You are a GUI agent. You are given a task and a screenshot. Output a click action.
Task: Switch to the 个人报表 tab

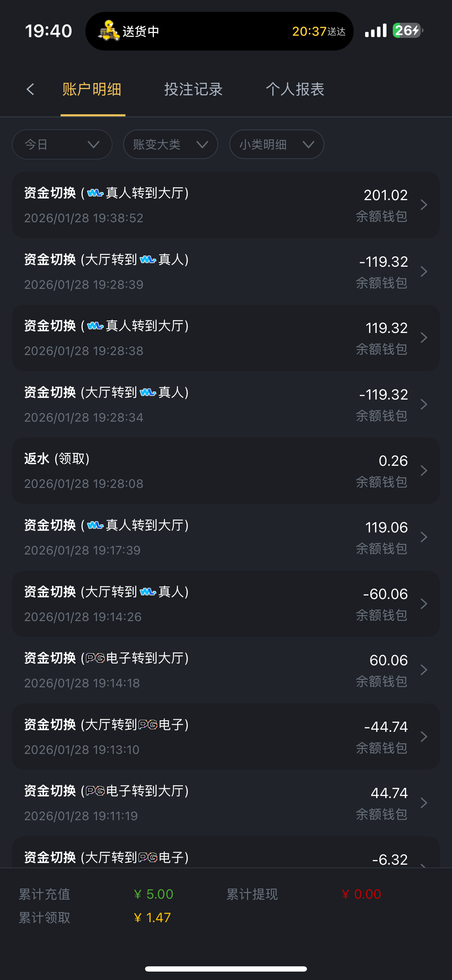295,89
